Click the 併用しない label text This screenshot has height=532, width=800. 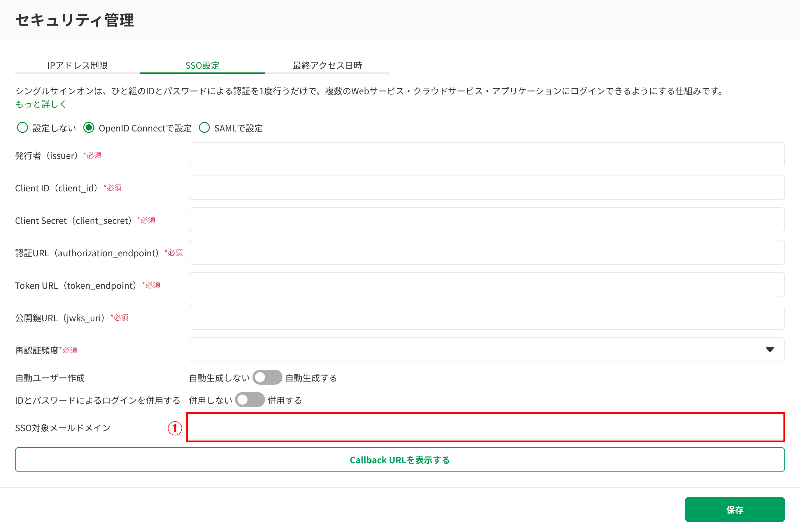[211, 400]
